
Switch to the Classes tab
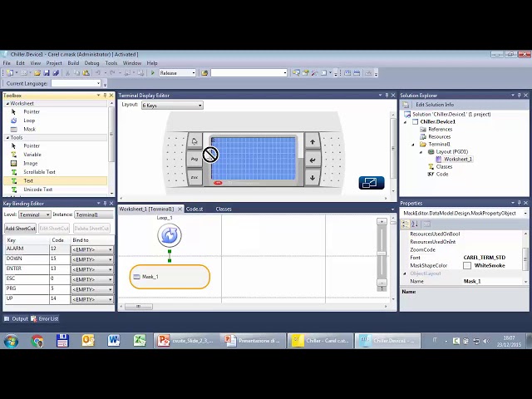(x=224, y=209)
